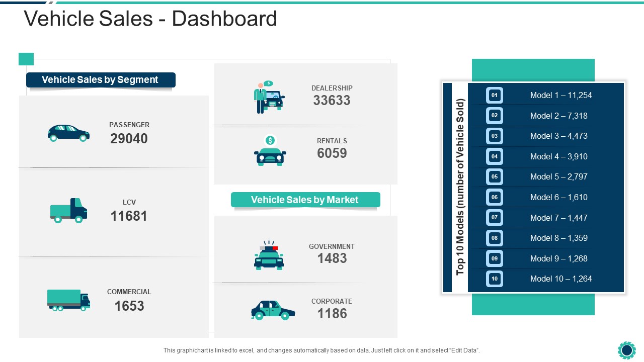Select the government value 1483
Screen dimensions: 644x362
[x=332, y=258]
